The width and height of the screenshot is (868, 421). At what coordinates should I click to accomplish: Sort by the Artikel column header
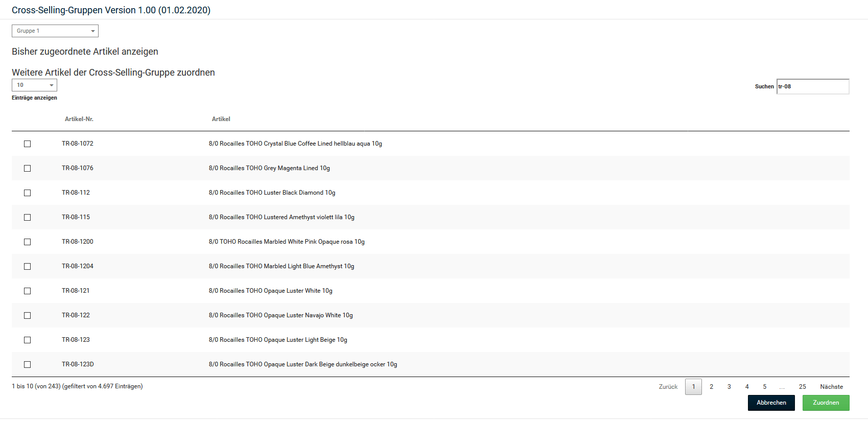coord(221,119)
